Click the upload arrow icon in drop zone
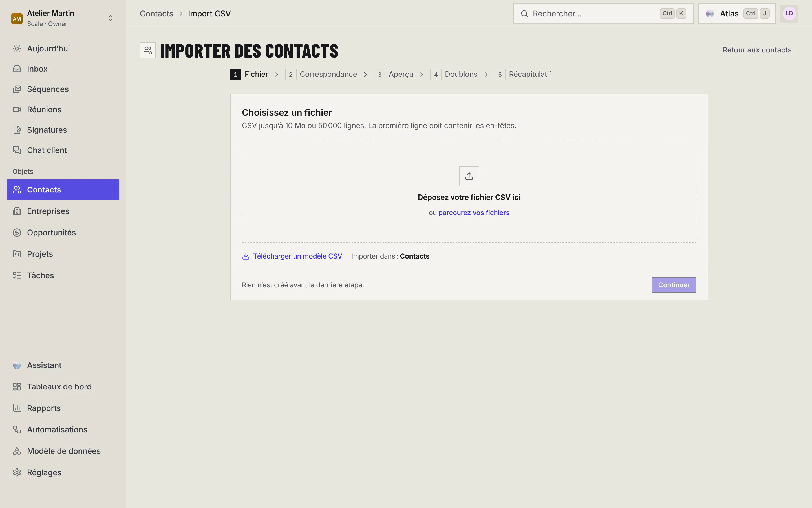 coord(469,176)
